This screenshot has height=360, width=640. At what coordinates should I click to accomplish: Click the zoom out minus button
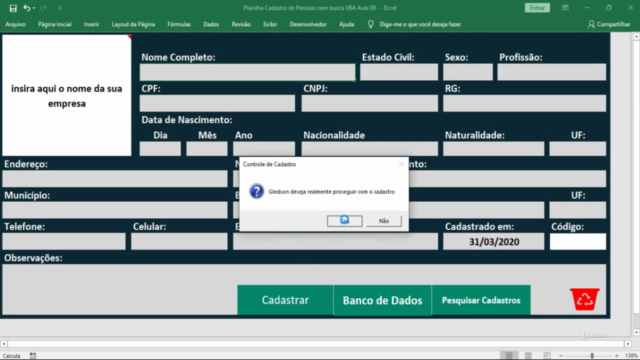click(x=561, y=356)
